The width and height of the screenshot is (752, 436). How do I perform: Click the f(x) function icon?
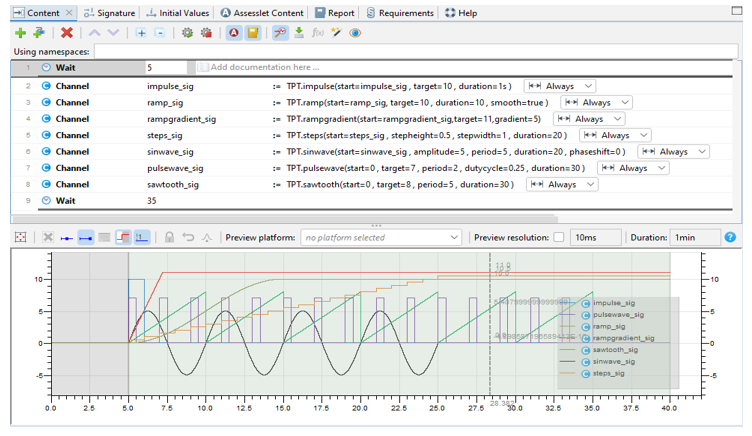pyautogui.click(x=317, y=33)
